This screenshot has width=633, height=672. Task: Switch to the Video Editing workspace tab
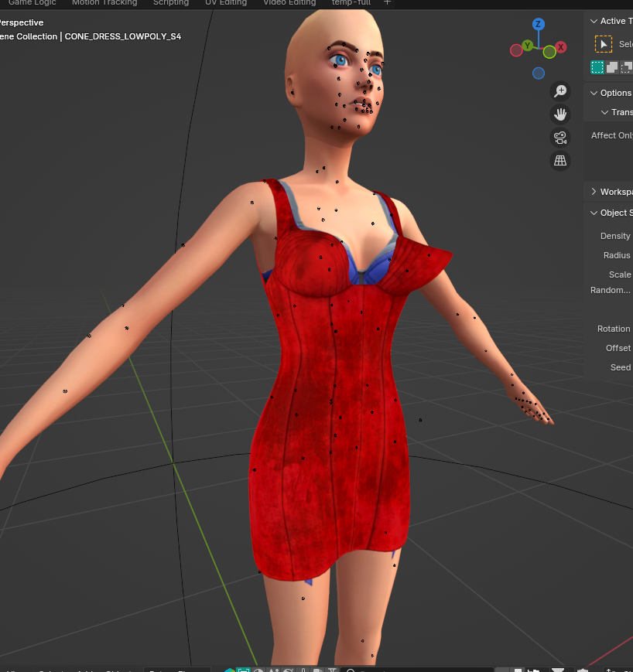point(289,2)
